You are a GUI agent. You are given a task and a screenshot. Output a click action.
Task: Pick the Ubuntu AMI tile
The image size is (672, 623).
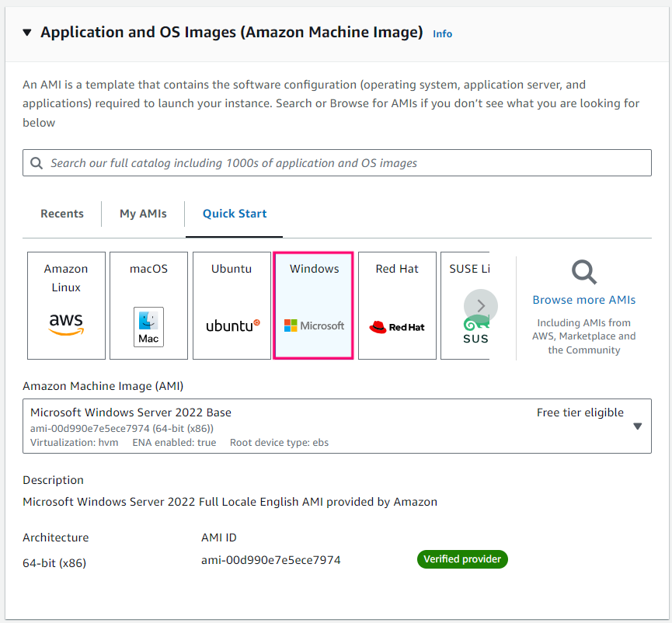[x=232, y=305]
